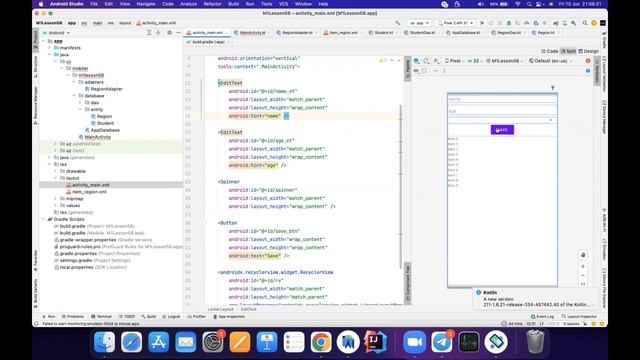This screenshot has width=640, height=360.
Task: Open Default (en-us) locale dropdown
Action: coord(550,61)
